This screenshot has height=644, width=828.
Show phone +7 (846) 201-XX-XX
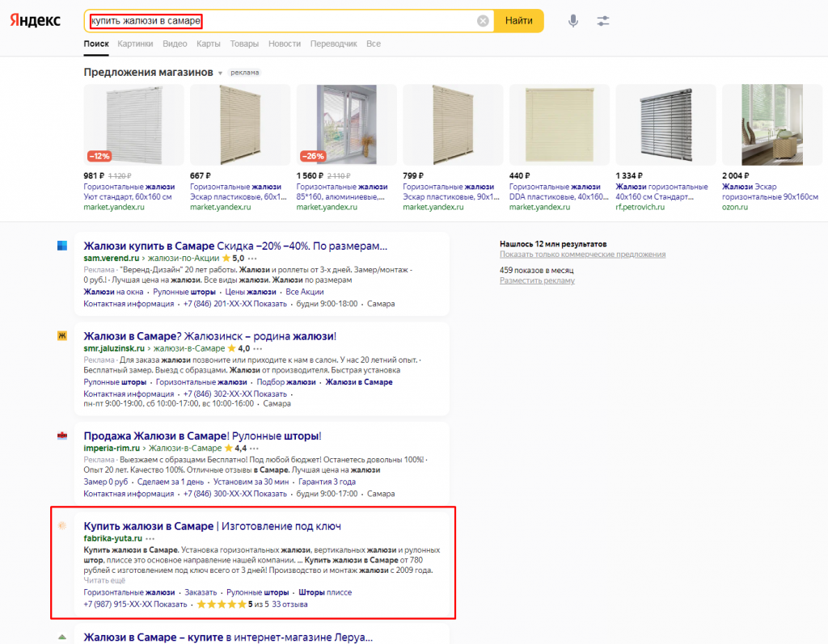point(235,304)
